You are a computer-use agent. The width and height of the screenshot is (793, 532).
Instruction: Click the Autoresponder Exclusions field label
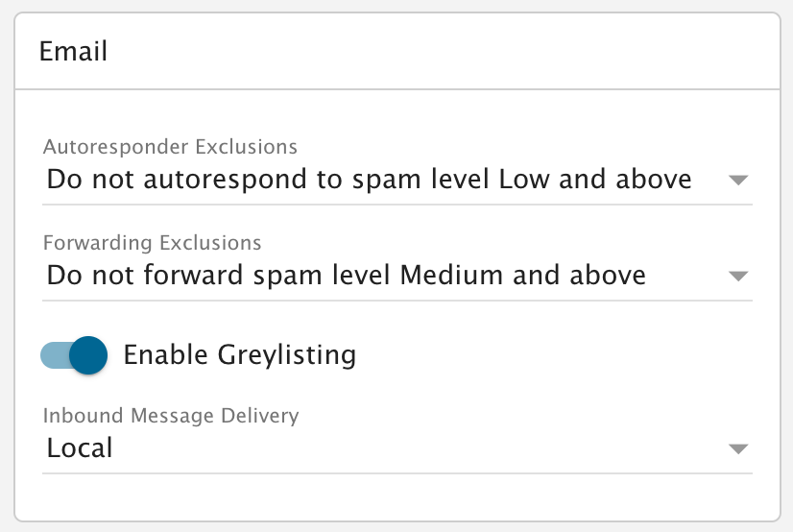coord(170,147)
